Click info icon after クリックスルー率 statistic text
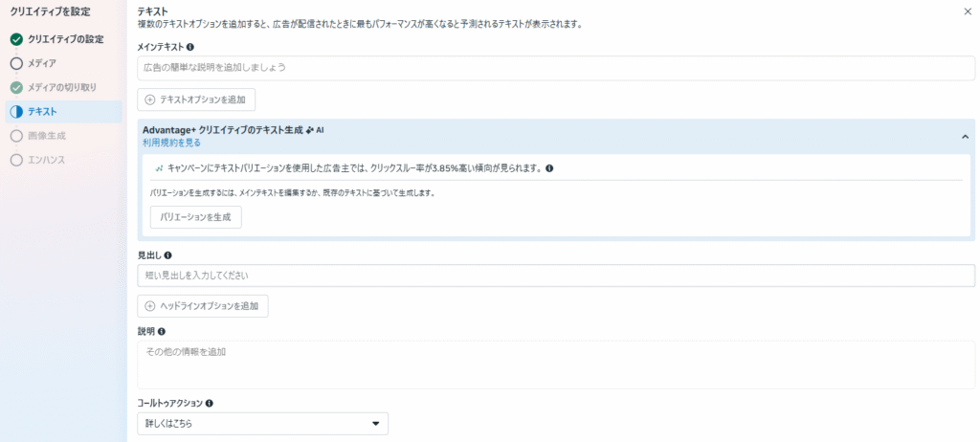980x442 pixels. 549,168
